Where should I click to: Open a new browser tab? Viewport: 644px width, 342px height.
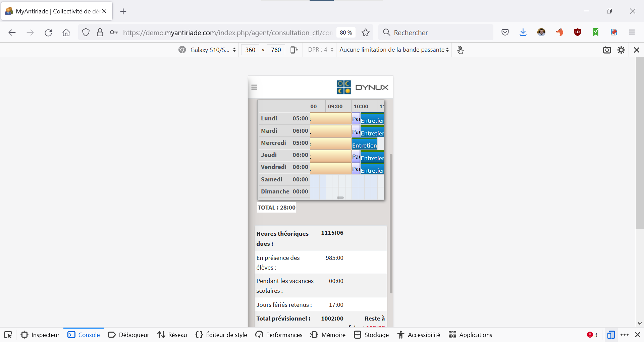[x=123, y=11]
